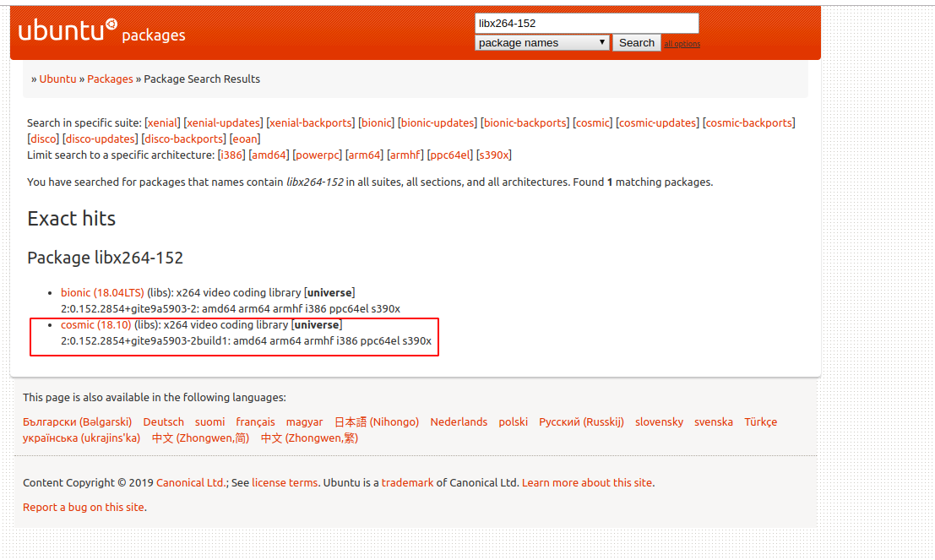Viewport: 935px width, 560px height.
Task: Limit search to the armhf architecture
Action: pyautogui.click(x=405, y=155)
